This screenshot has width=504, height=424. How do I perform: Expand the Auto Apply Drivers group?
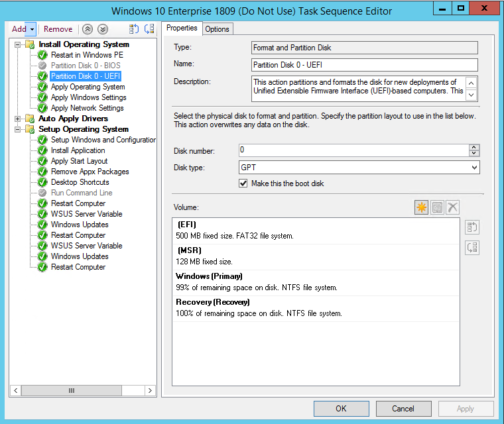pyautogui.click(x=17, y=119)
